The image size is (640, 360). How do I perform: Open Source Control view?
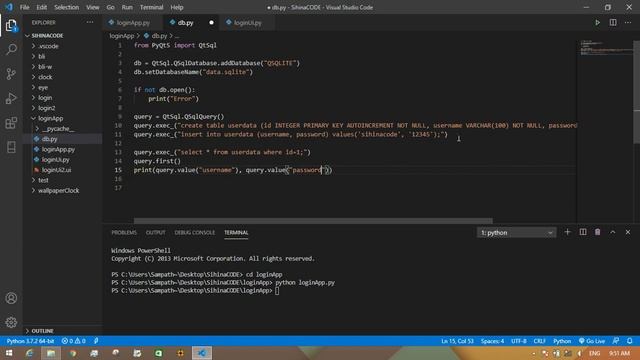[x=11, y=74]
